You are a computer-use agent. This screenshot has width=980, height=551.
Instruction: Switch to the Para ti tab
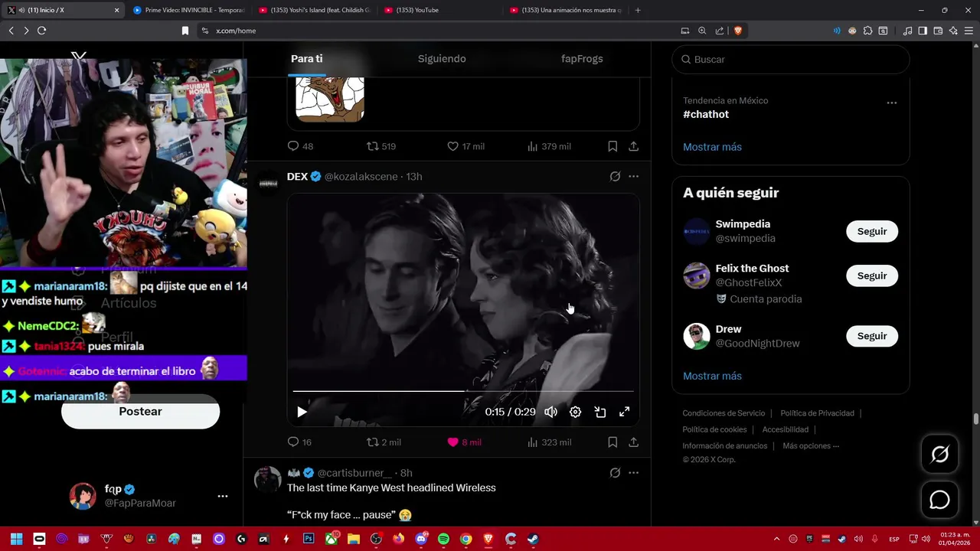tap(306, 59)
